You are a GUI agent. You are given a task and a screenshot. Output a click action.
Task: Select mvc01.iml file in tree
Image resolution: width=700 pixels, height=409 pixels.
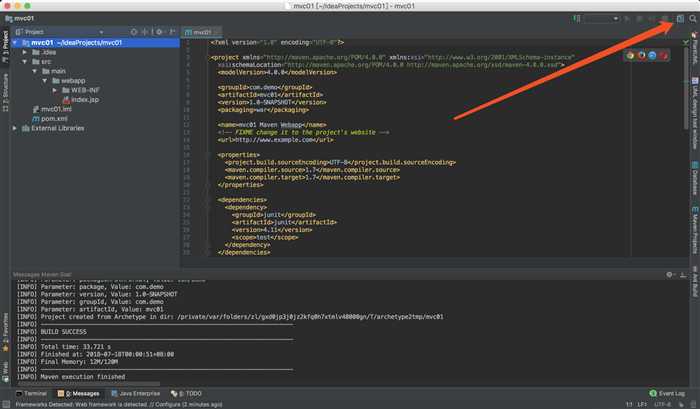(52, 109)
